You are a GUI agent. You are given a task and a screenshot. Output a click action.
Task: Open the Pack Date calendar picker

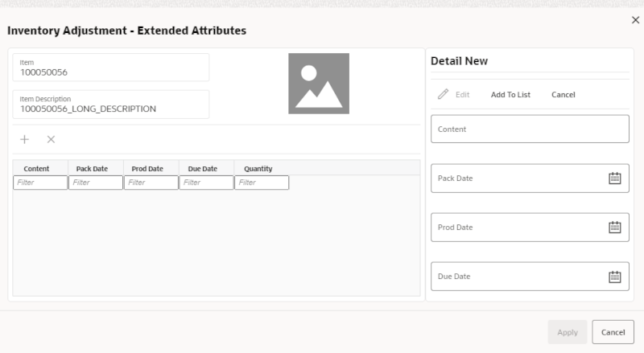pyautogui.click(x=614, y=179)
